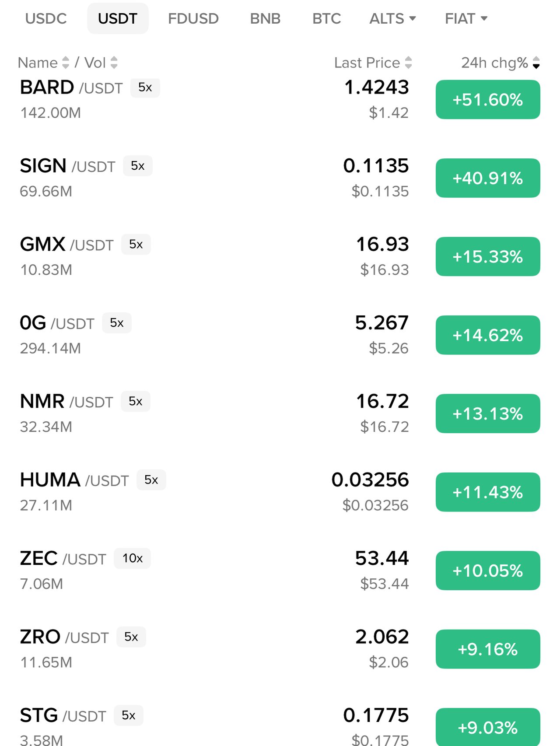
Task: Select the FDUSD market tab
Action: point(193,19)
